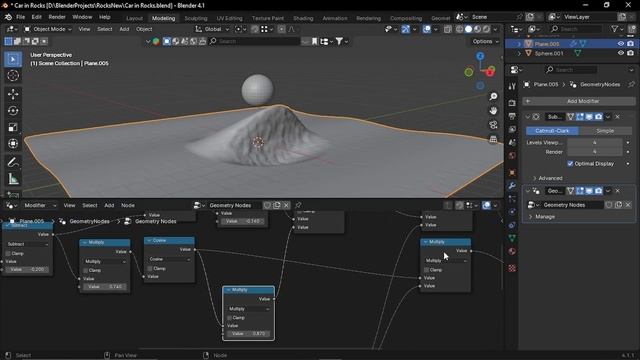
Task: Open the Subtract operation dropdown
Action: point(28,244)
